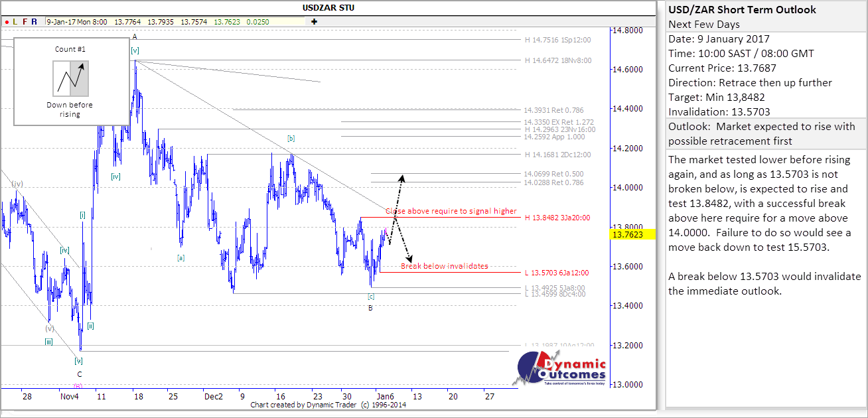The width and height of the screenshot is (868, 418).
Task: Click the 14.0699 Ret 0.500 retracement label
Action: 553,174
